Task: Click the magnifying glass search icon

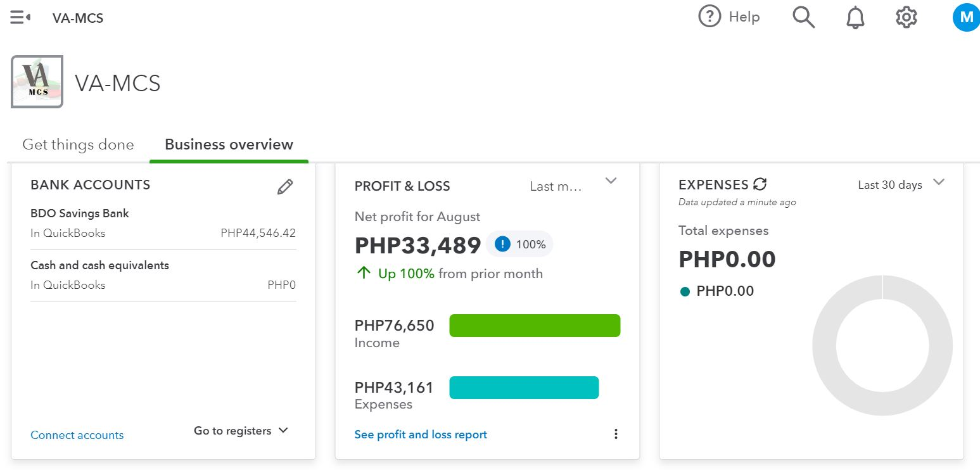Action: click(803, 17)
